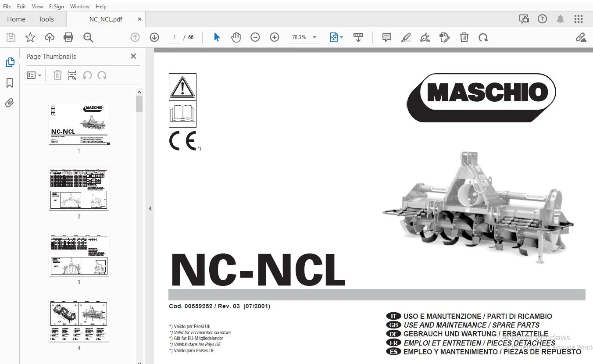Open the File menu

(x=7, y=7)
